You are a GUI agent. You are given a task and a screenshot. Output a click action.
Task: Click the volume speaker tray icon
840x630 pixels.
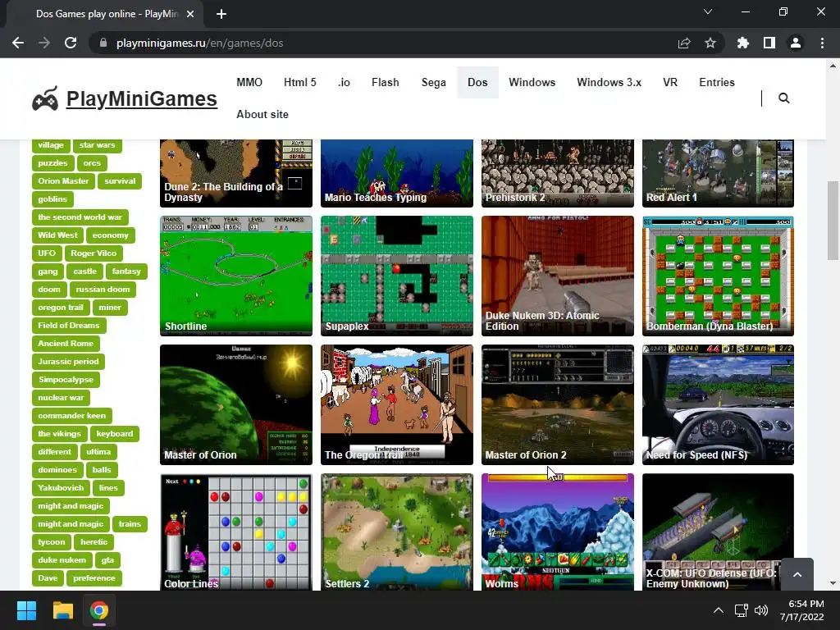760,610
